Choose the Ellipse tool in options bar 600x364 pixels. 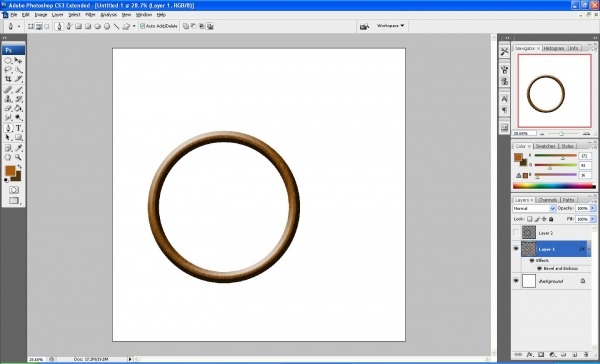(x=98, y=26)
